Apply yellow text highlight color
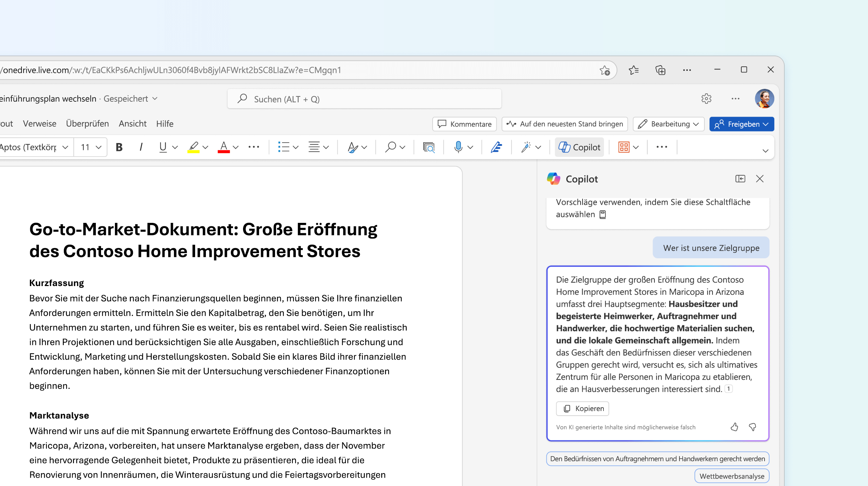The image size is (868, 486). click(193, 147)
